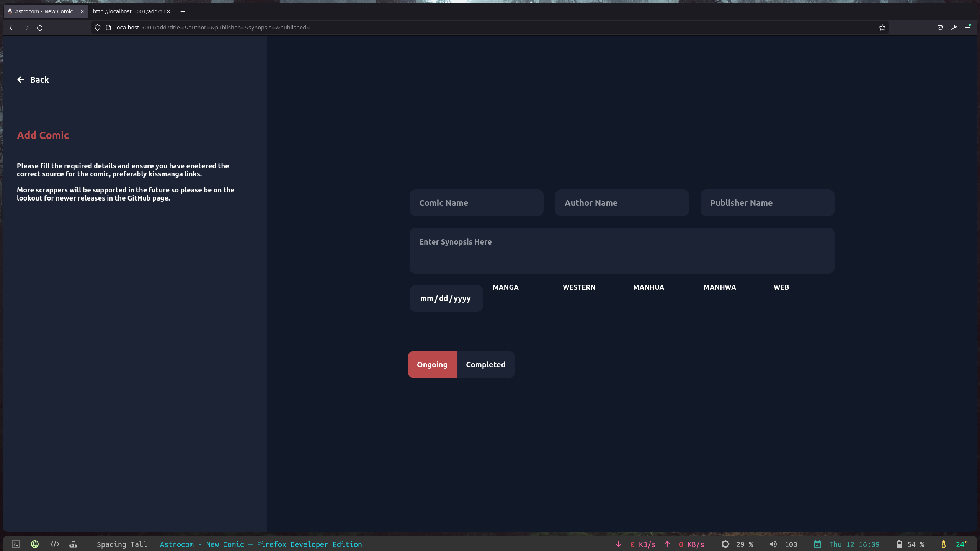Go back with browser back arrow
This screenshot has width=980, height=551.
(x=12, y=28)
